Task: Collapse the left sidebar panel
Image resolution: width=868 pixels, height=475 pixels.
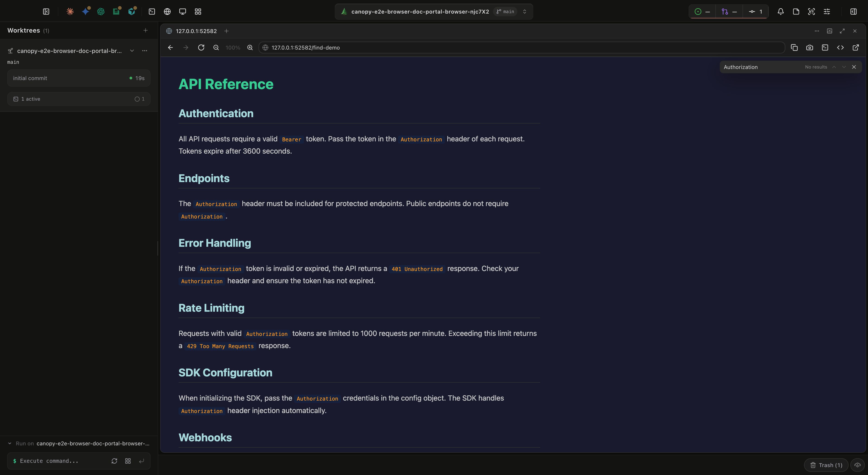Action: pos(46,12)
